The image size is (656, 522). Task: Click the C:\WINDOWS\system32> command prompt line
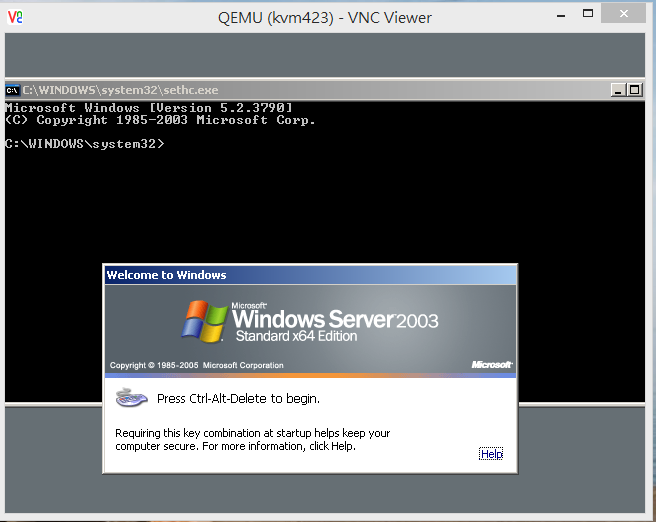point(85,144)
